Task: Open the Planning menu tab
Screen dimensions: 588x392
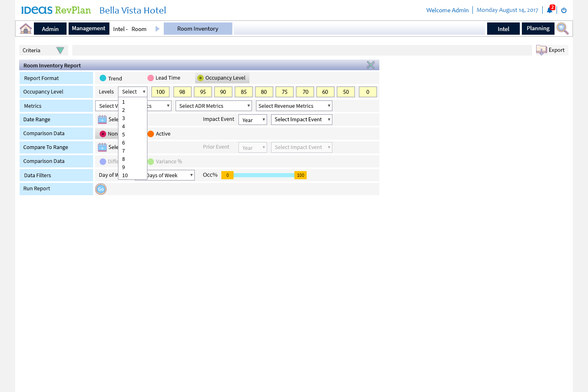Action: click(538, 29)
